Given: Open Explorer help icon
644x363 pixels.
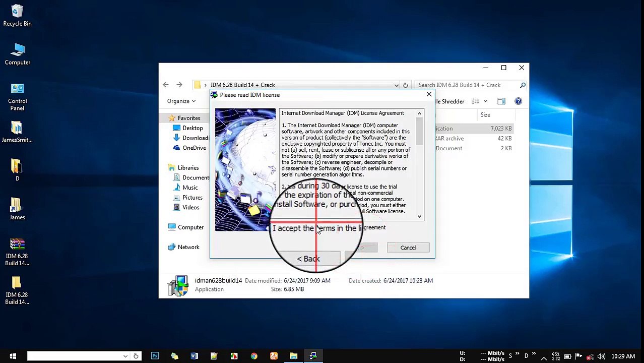Looking at the screenshot, I should coord(518,101).
